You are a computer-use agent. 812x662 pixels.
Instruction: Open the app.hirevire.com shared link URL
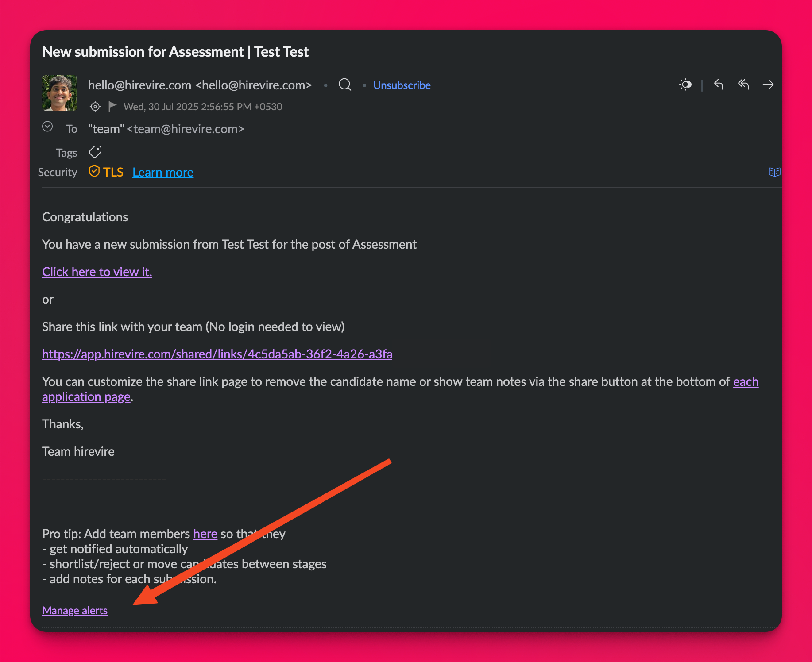tap(217, 354)
